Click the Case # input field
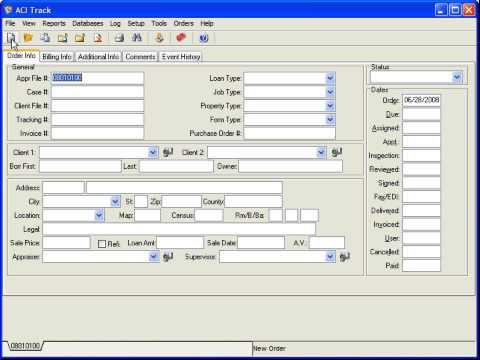The width and height of the screenshot is (480, 360). [x=97, y=92]
